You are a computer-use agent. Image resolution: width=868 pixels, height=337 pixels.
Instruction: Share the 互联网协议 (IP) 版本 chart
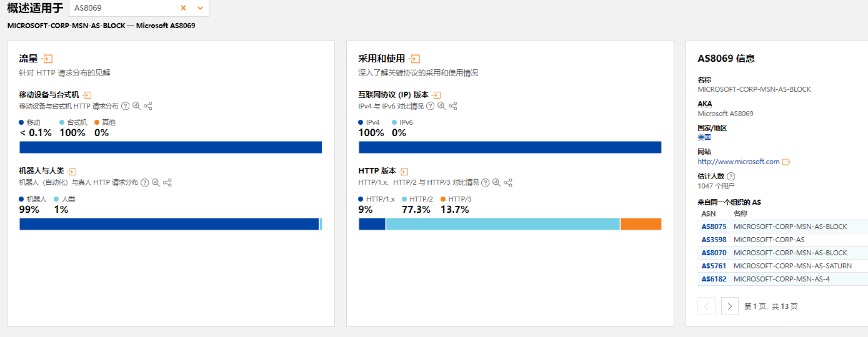[x=453, y=106]
